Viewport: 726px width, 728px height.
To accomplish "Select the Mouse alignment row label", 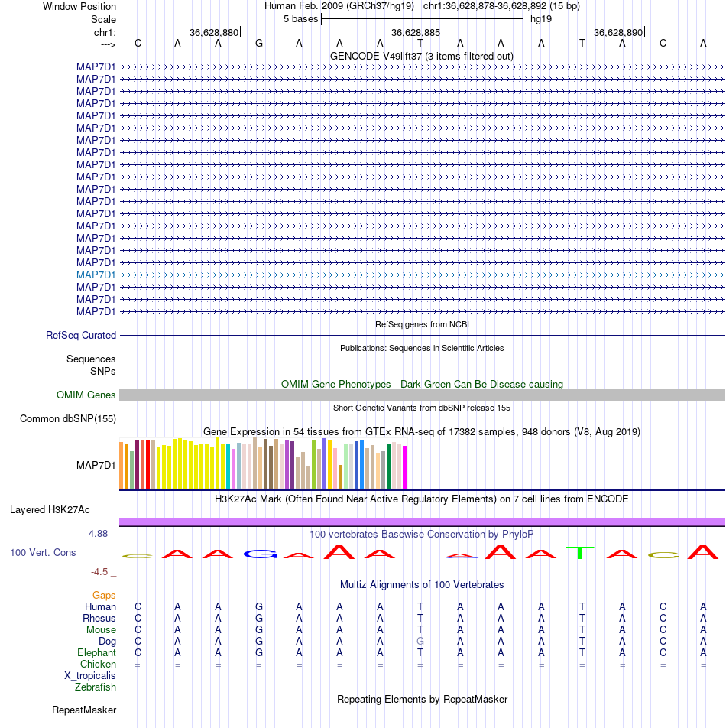I will (x=101, y=629).
